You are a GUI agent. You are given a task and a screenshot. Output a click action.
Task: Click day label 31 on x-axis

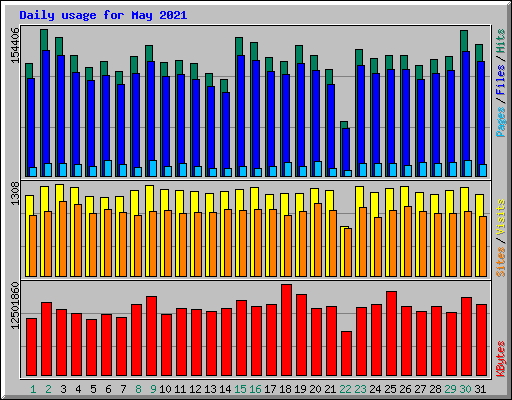(x=480, y=389)
